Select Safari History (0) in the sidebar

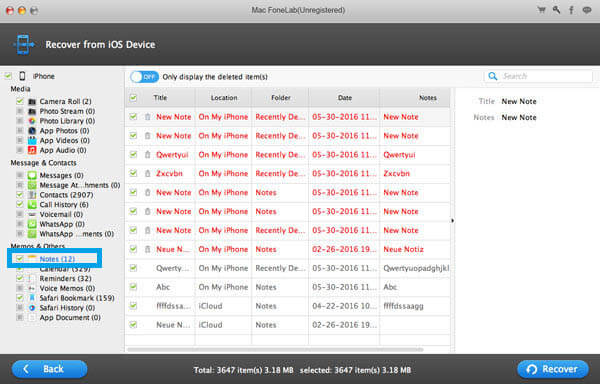click(67, 308)
